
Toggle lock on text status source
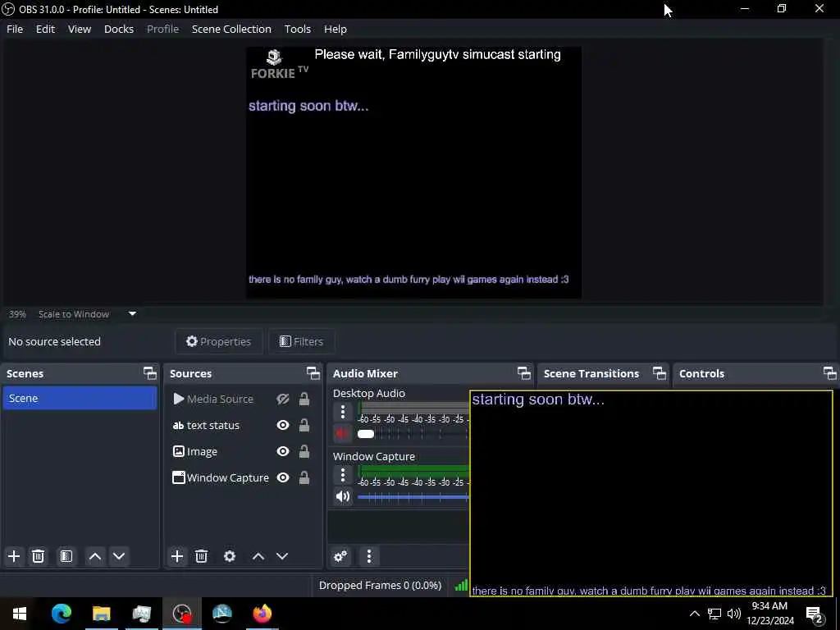(304, 426)
